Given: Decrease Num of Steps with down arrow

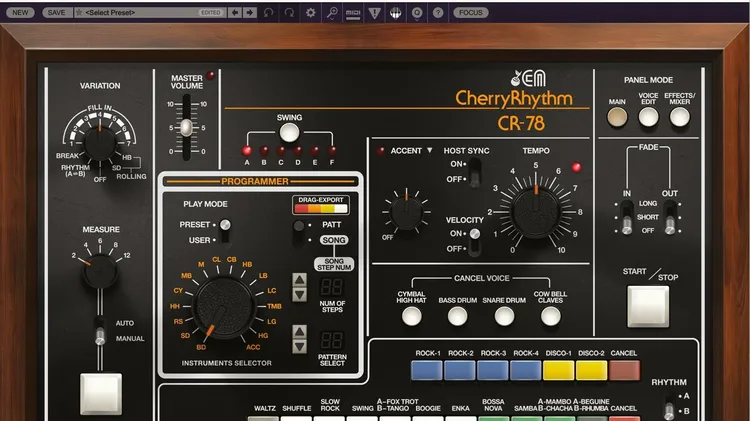Looking at the screenshot, I should click(299, 295).
